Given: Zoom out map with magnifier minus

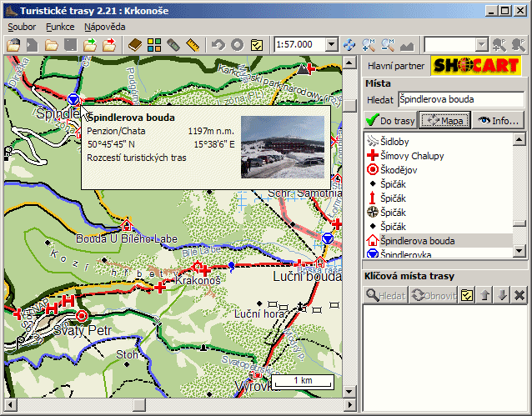Looking at the screenshot, I should pos(388,45).
